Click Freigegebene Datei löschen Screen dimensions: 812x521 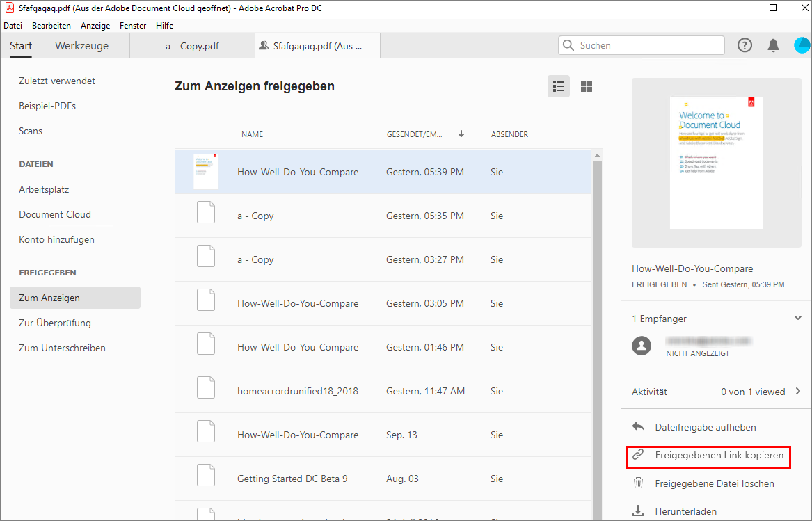pos(715,483)
